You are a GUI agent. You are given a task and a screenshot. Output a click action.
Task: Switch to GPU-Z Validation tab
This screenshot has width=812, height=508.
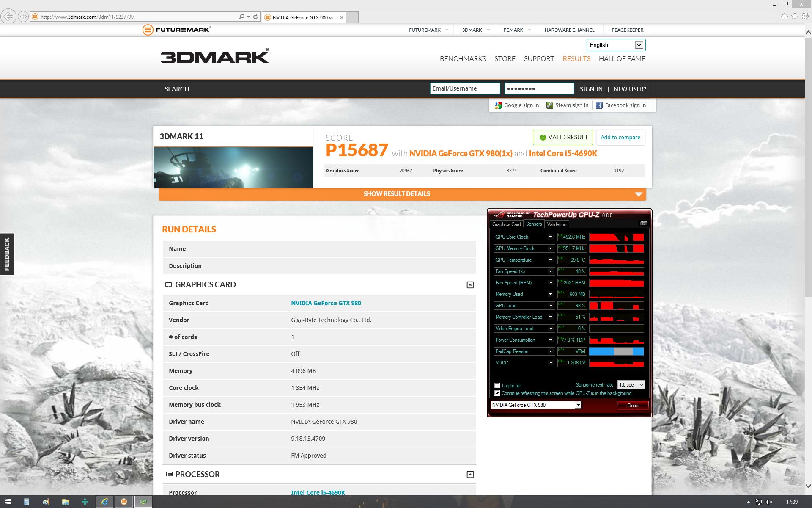556,224
